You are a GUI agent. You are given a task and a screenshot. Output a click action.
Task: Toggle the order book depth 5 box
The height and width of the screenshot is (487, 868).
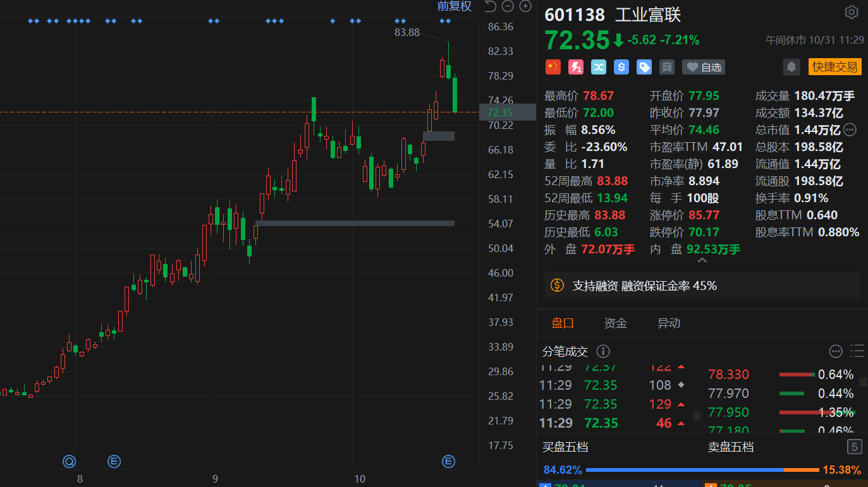click(x=854, y=447)
